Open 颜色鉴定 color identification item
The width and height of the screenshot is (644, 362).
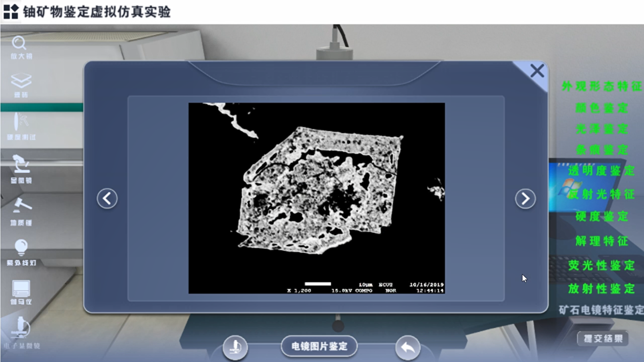pos(601,108)
